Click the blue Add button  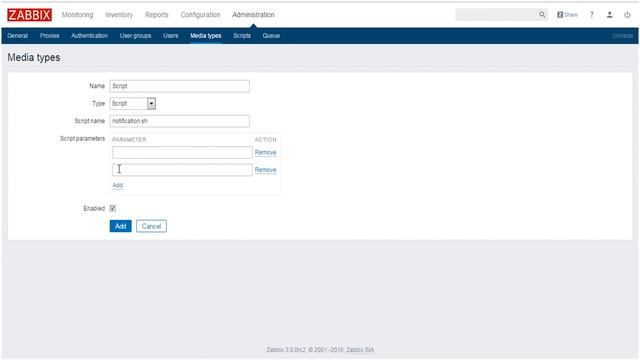point(120,226)
